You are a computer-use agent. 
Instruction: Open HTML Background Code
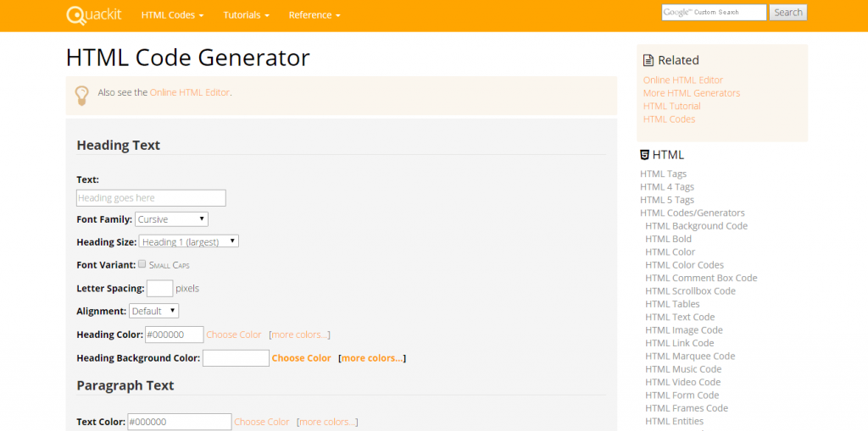pyautogui.click(x=697, y=226)
